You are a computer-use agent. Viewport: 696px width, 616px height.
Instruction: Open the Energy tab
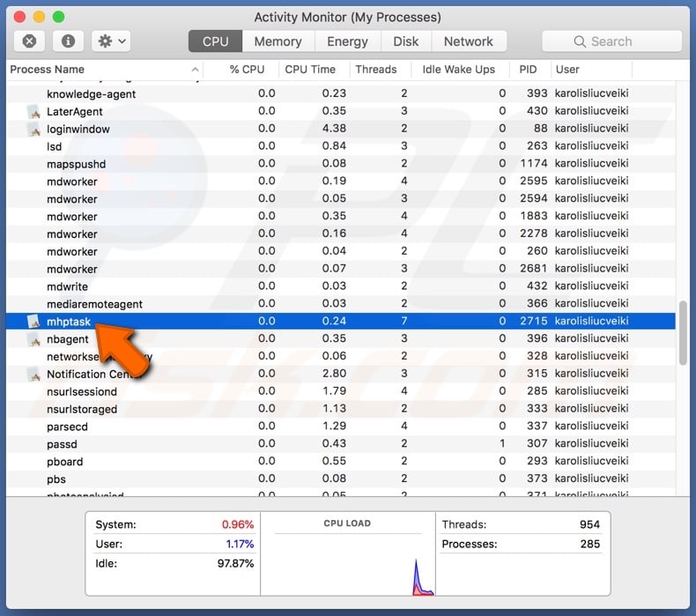coord(347,41)
